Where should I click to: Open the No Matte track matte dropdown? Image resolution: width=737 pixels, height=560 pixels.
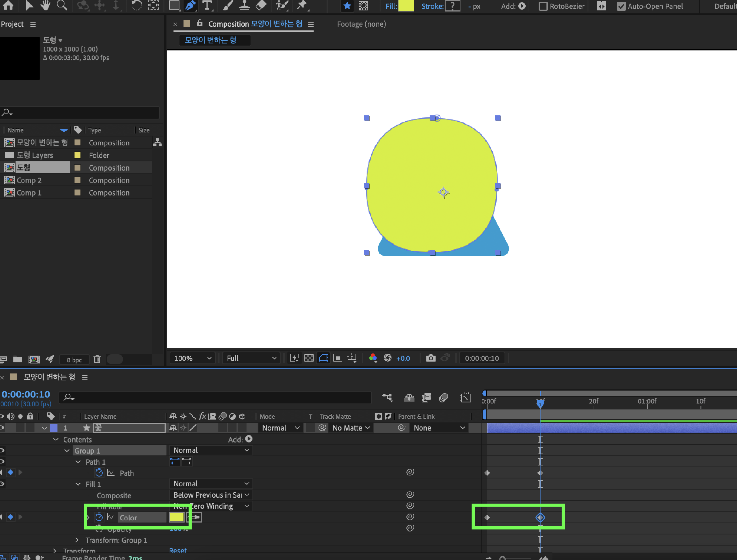coord(351,428)
